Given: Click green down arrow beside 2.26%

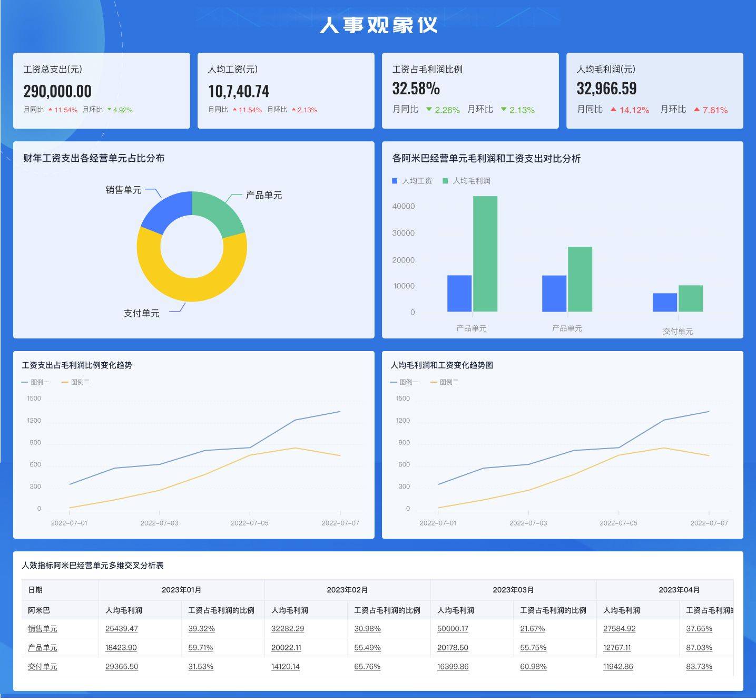Looking at the screenshot, I should coord(429,110).
